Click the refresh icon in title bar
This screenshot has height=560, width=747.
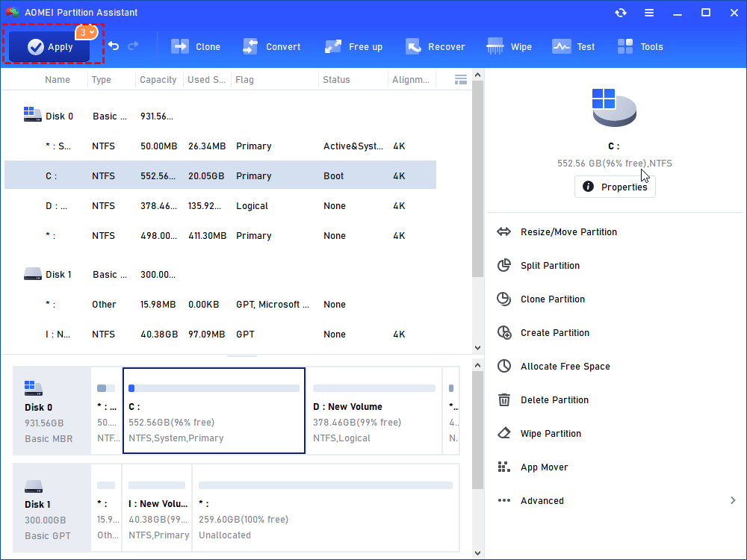tap(621, 13)
